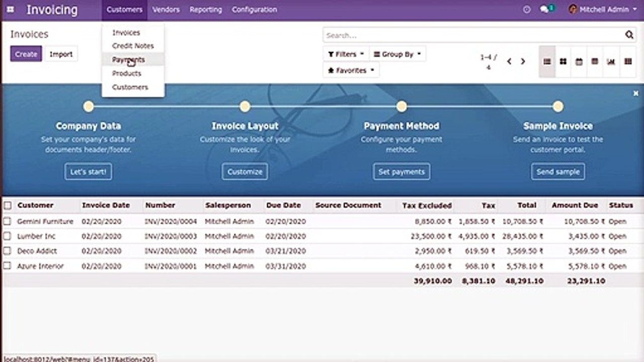The image size is (644, 362).
Task: Go to previous page of records
Action: click(x=509, y=61)
